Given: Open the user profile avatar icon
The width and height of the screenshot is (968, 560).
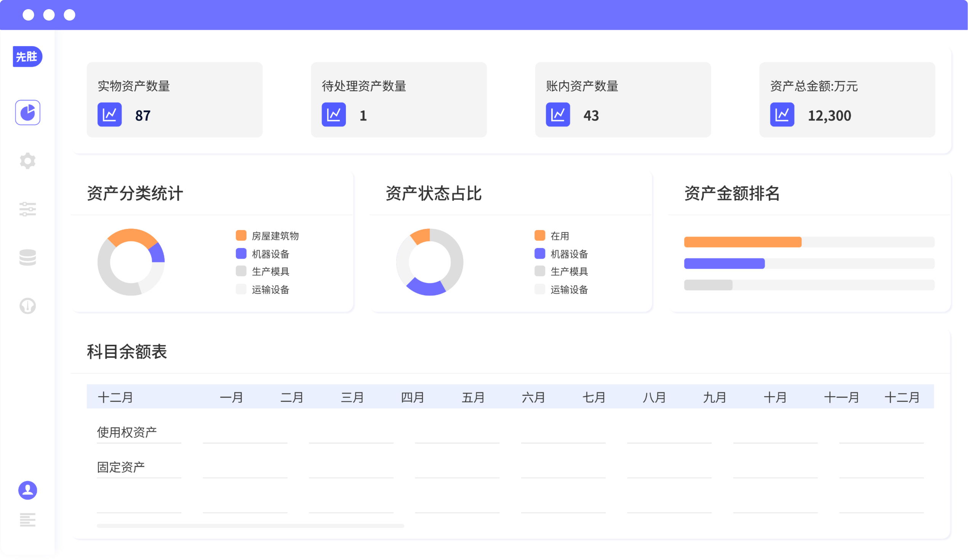Looking at the screenshot, I should tap(28, 490).
